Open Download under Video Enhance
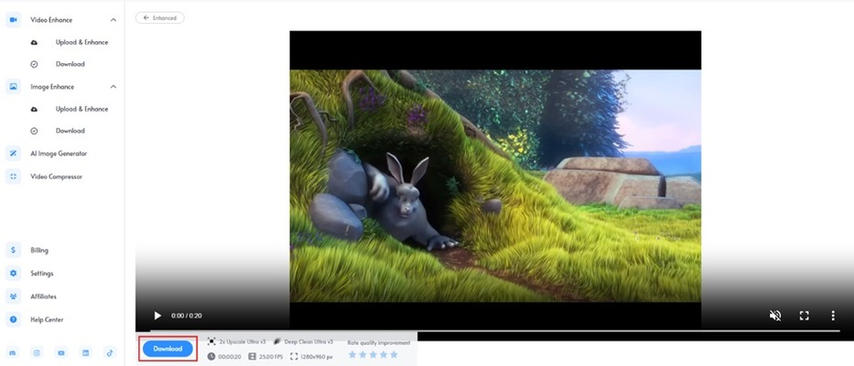 coord(70,64)
